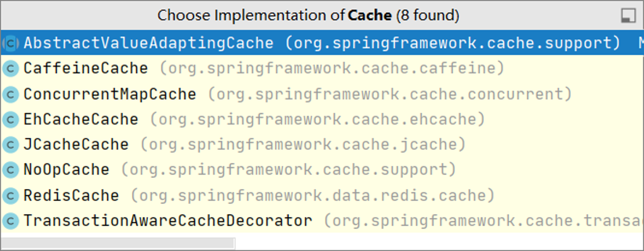Open the RedisCache implementation
Viewport: 644px width, 251px height.
(322, 195)
